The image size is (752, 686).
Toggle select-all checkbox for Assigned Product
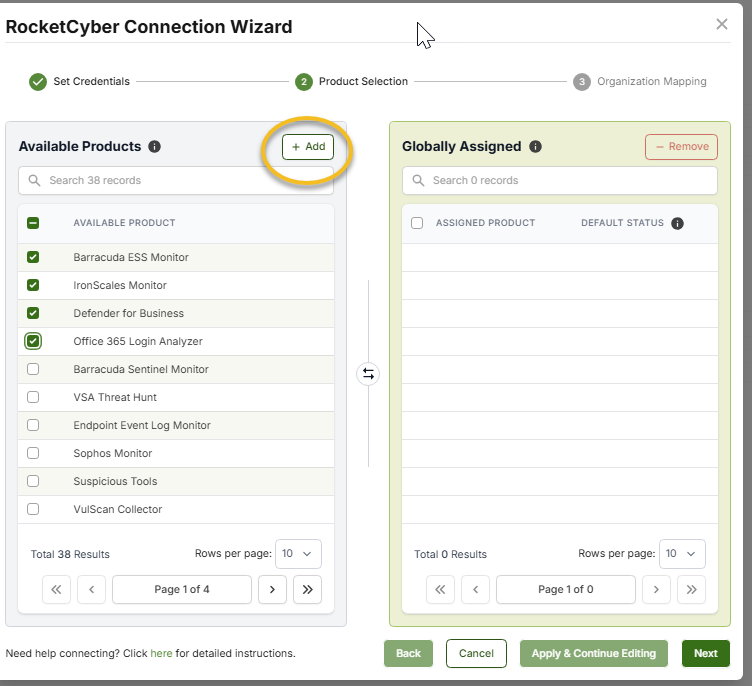(x=417, y=223)
